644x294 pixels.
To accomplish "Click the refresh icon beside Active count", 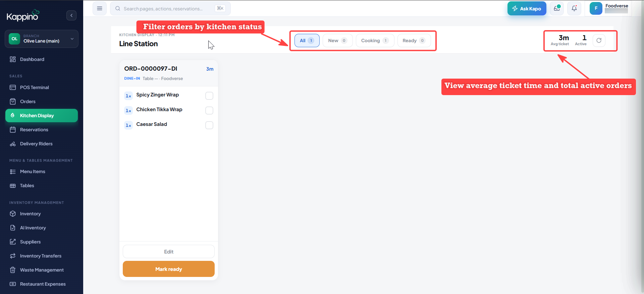I will click(599, 41).
